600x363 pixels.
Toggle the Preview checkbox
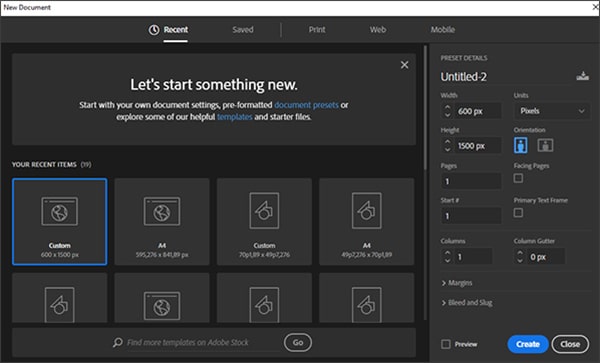tap(446, 344)
